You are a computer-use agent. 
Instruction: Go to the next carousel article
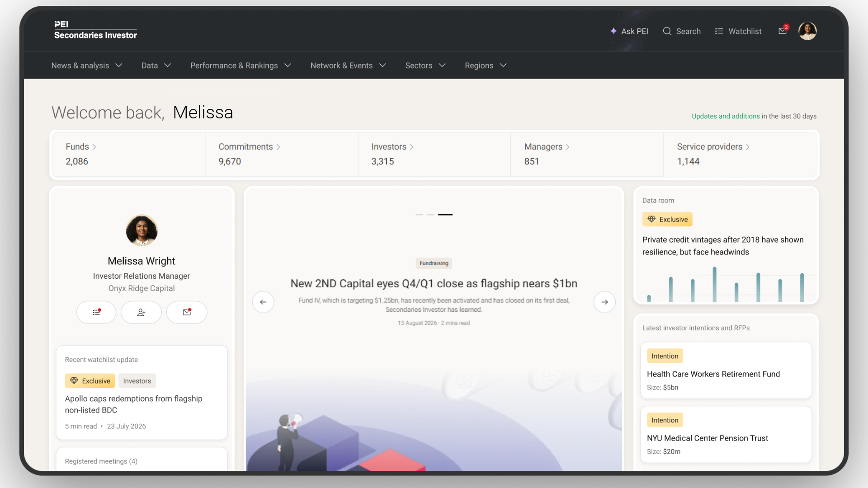tap(604, 302)
